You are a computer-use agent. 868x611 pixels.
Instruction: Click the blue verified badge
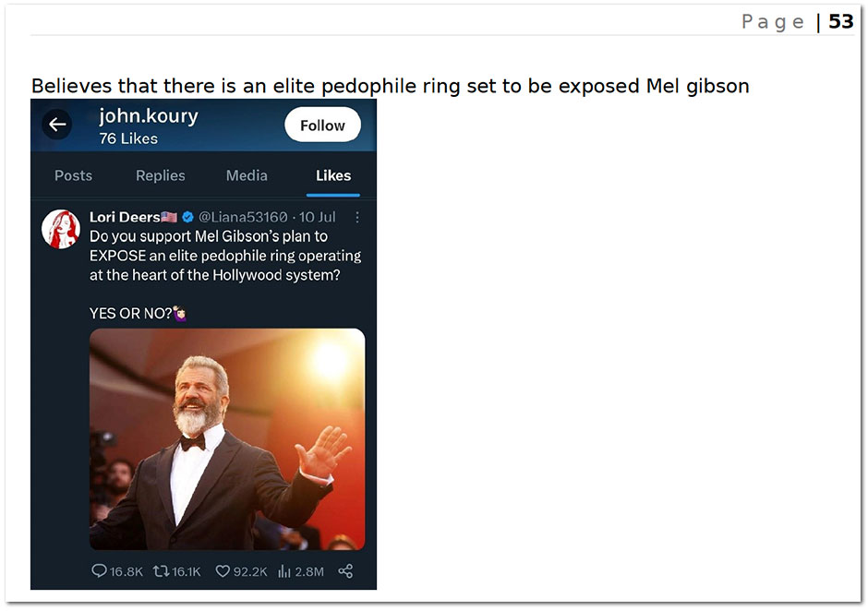187,217
